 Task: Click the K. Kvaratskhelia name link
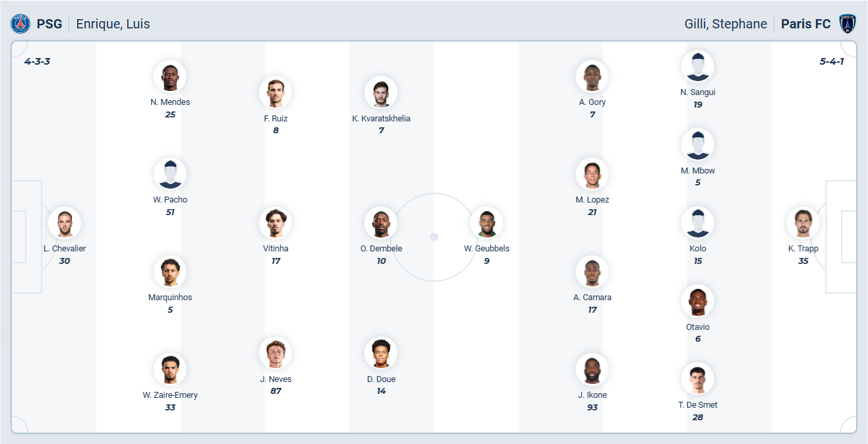(381, 119)
